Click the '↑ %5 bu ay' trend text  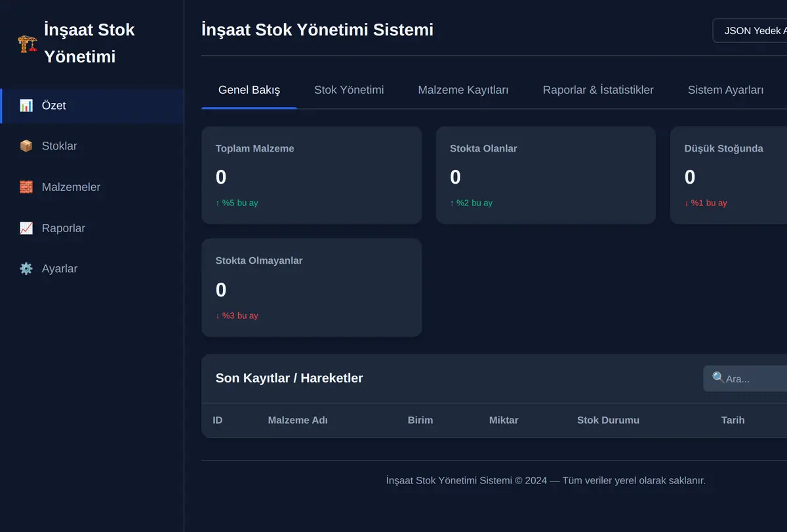coord(237,203)
